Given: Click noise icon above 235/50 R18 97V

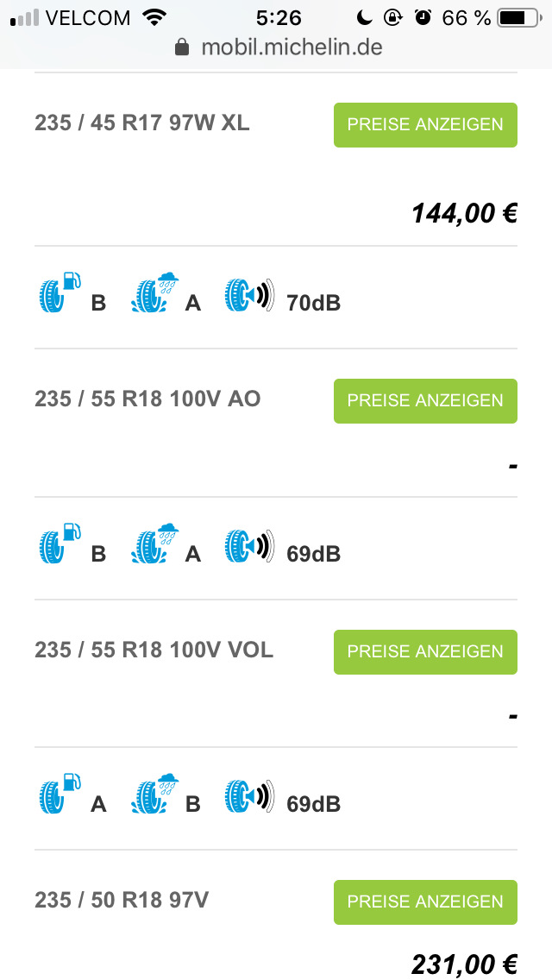Looking at the screenshot, I should click(249, 795).
